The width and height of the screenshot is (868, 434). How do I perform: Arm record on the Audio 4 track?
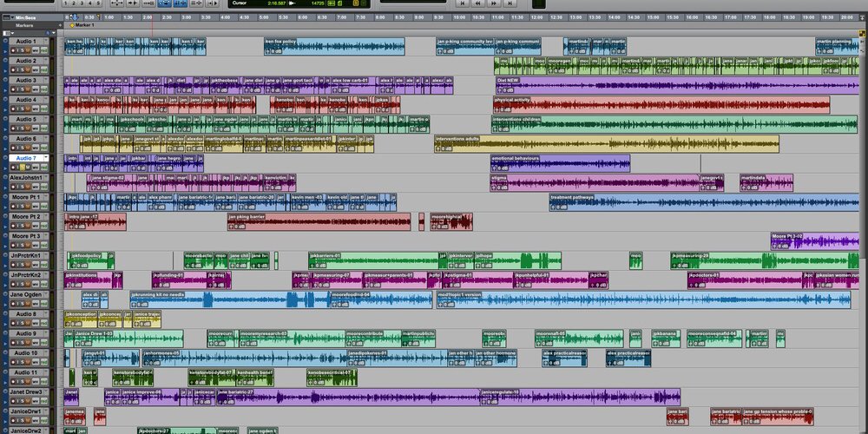pos(13,109)
